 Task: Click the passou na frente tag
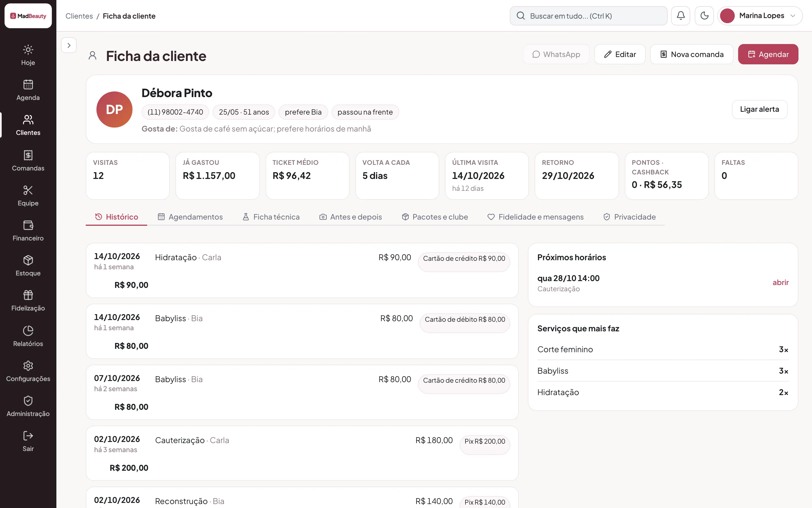pos(365,112)
